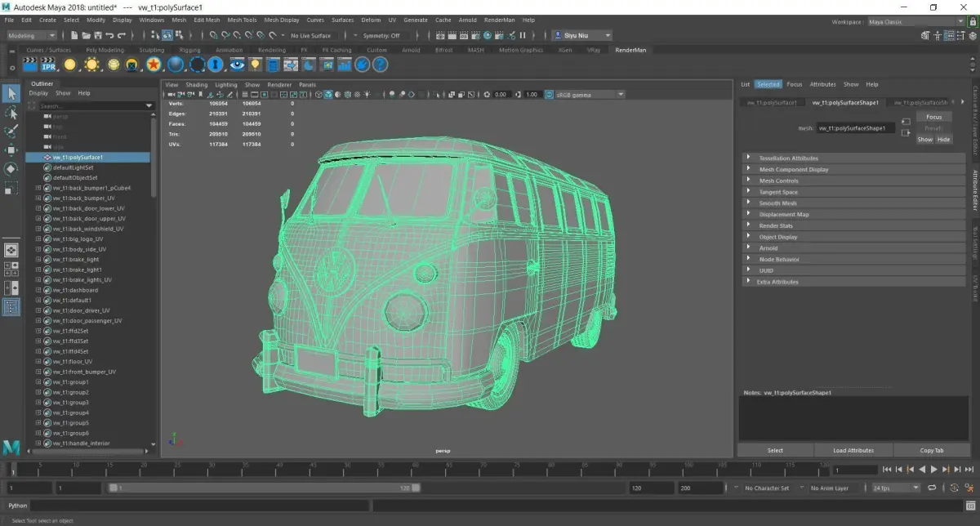Open the Modeling menu set dropdown
This screenshot has height=526, width=980.
click(x=31, y=36)
